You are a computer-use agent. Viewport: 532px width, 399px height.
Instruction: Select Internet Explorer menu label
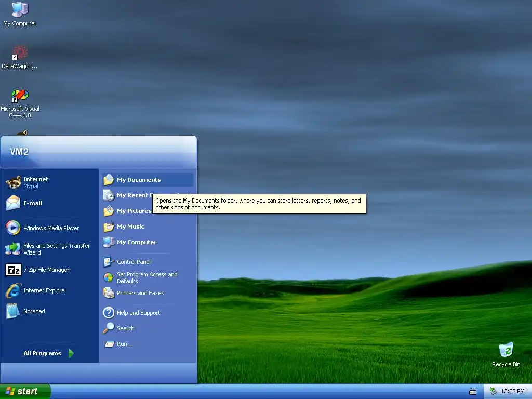[x=45, y=290]
